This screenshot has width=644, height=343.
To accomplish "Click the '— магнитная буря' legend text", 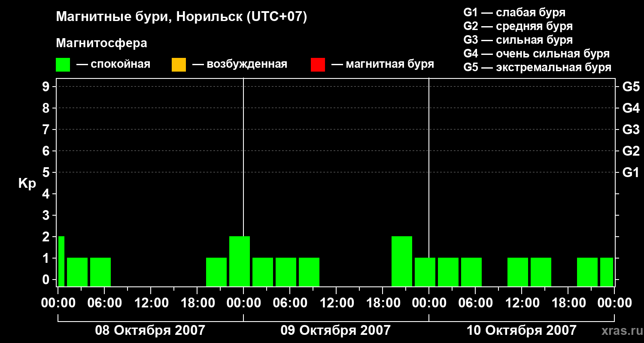I will pyautogui.click(x=383, y=64).
